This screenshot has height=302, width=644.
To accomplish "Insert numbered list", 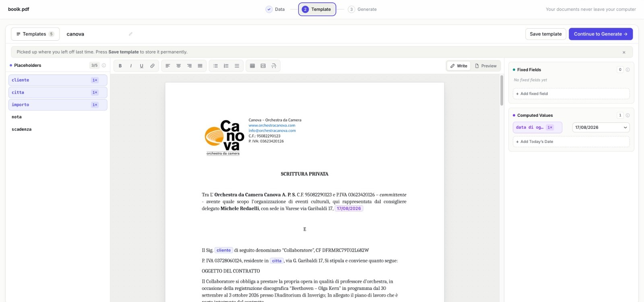I will tap(226, 66).
